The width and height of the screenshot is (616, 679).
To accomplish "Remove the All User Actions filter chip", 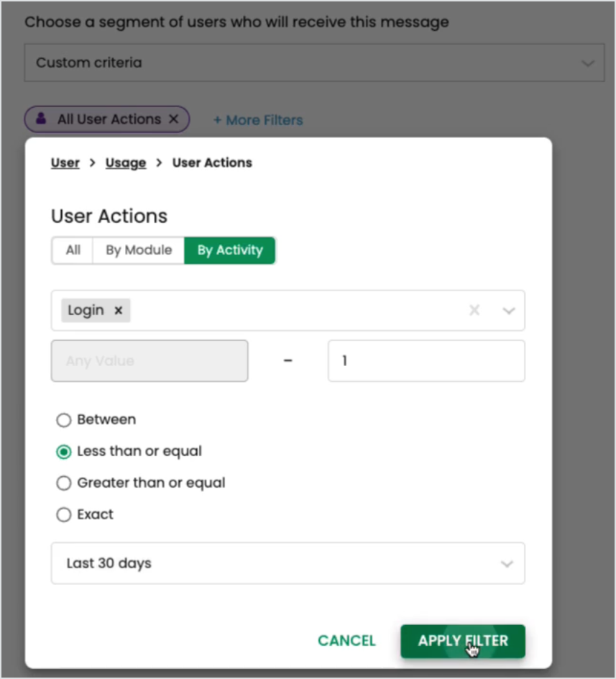I will (x=173, y=119).
